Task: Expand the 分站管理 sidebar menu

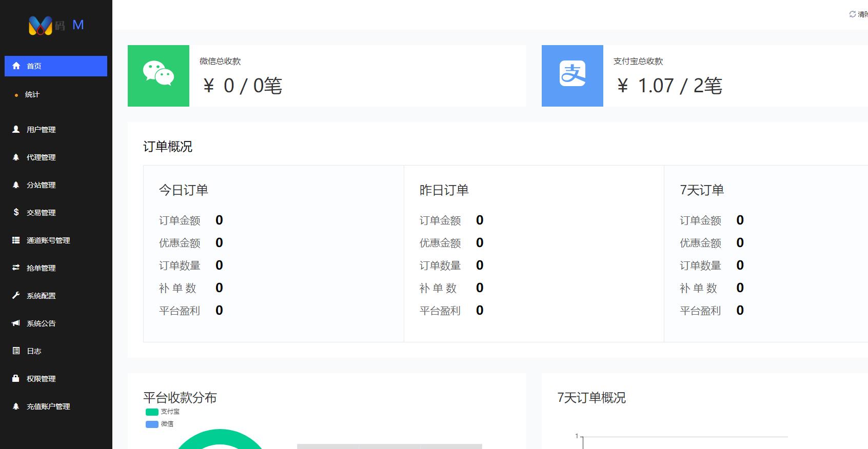Action: 41,185
